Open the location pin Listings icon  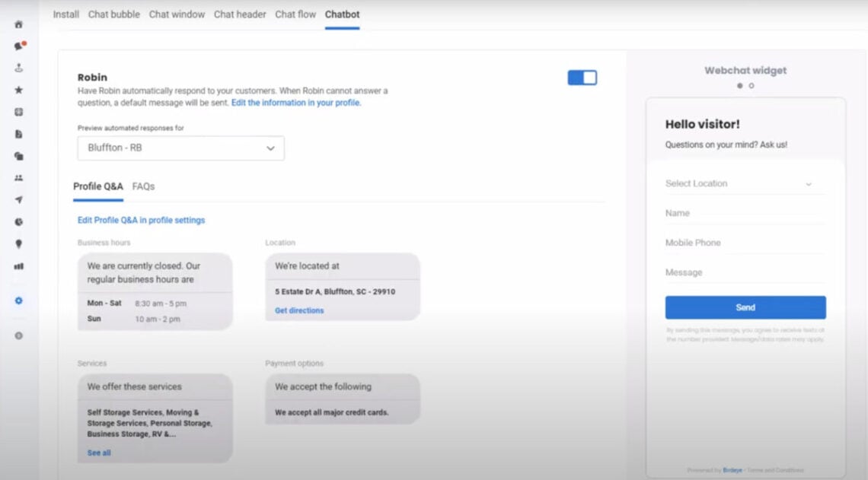(19, 243)
